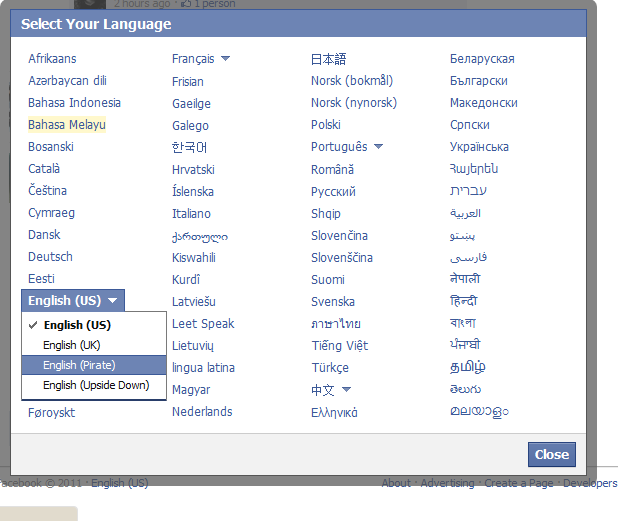Select Leet Speak language
The width and height of the screenshot is (618, 521).
click(x=203, y=324)
